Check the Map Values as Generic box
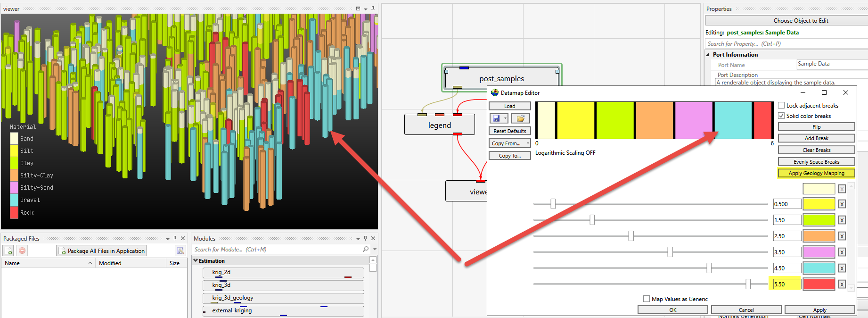The width and height of the screenshot is (868, 318). tap(647, 299)
